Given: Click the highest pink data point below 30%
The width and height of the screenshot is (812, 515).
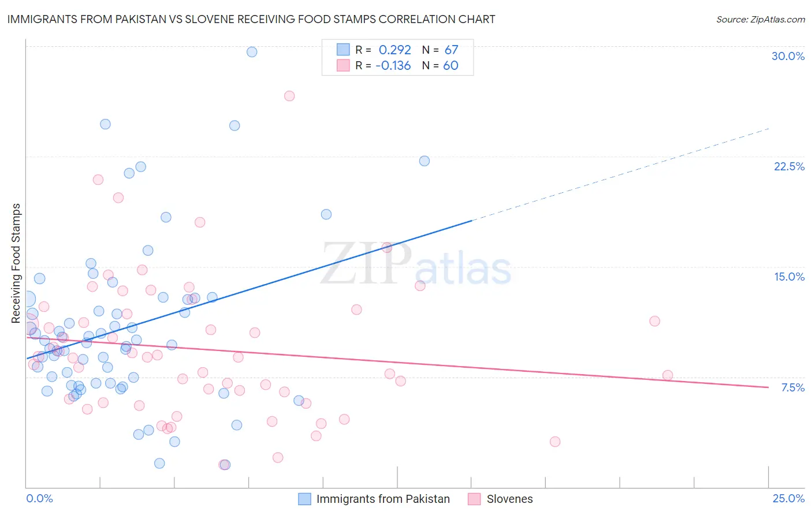Looking at the screenshot, I should [289, 96].
